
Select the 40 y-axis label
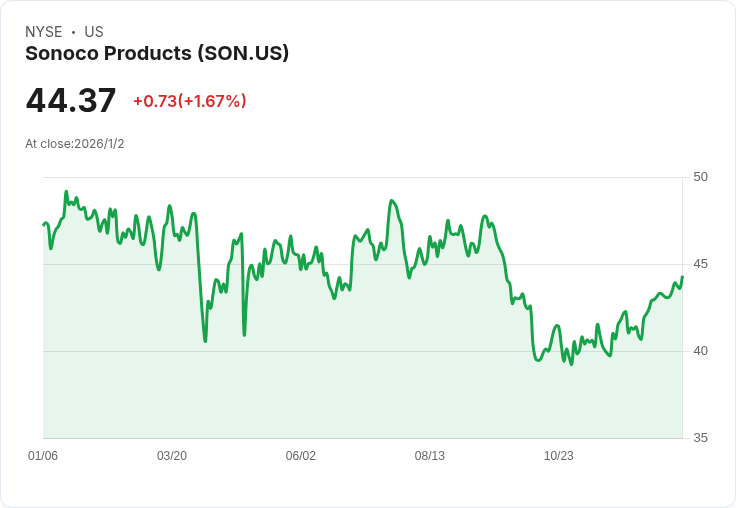coord(700,351)
